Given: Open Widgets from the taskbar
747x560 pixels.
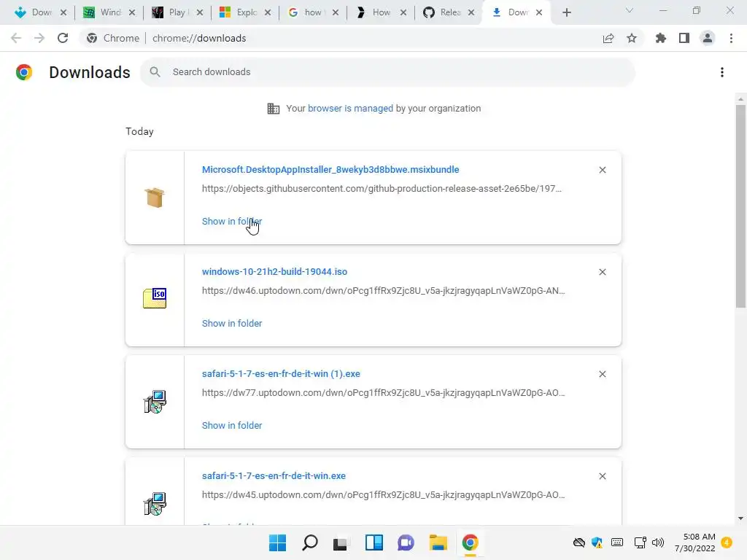Looking at the screenshot, I should [374, 542].
